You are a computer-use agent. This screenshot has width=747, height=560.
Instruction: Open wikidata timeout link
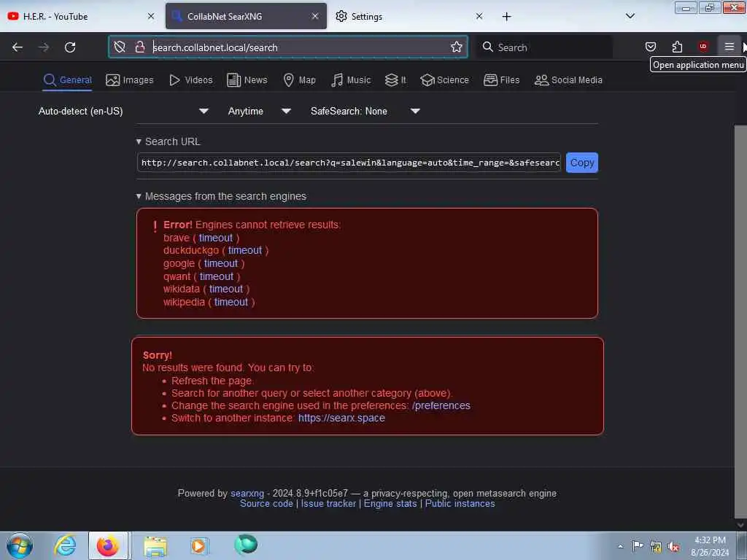click(226, 289)
